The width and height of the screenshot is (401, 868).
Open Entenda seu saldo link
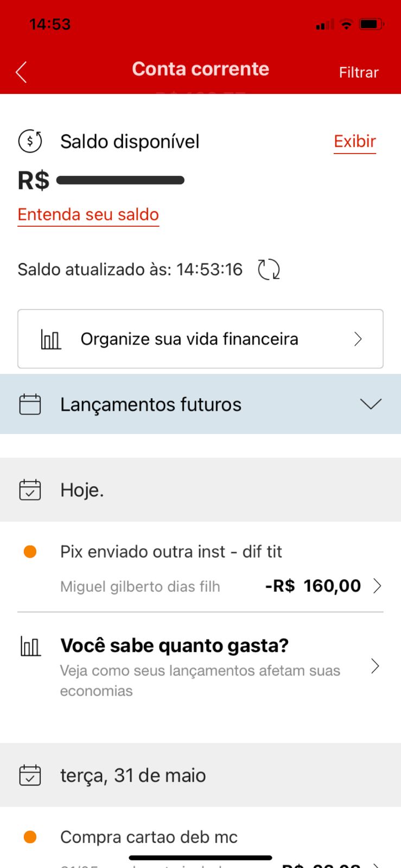[x=88, y=214]
